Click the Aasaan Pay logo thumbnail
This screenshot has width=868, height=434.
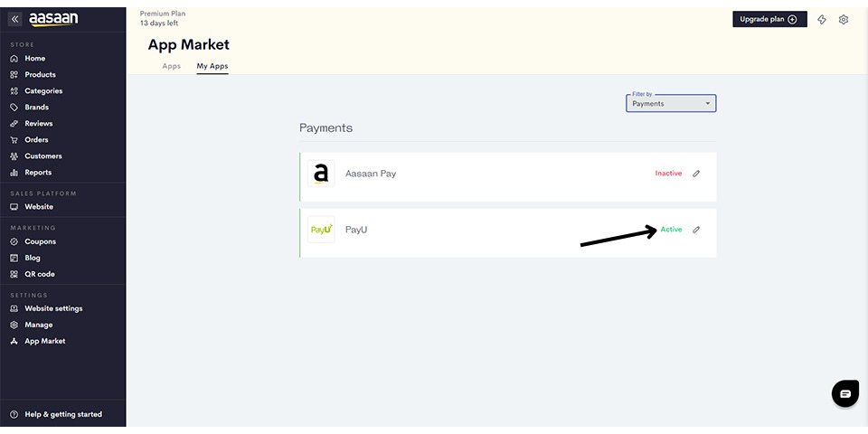click(x=321, y=174)
